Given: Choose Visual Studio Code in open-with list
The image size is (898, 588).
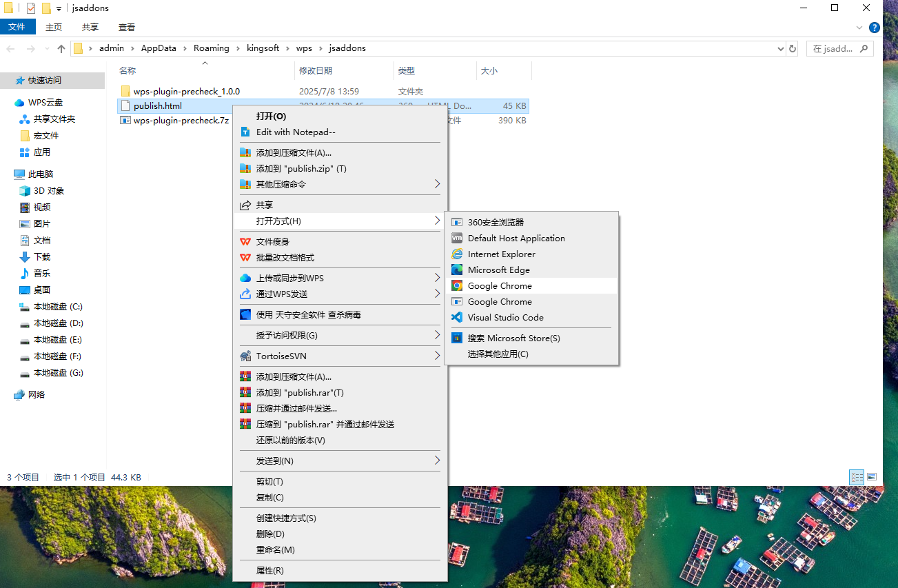Looking at the screenshot, I should pyautogui.click(x=505, y=317).
